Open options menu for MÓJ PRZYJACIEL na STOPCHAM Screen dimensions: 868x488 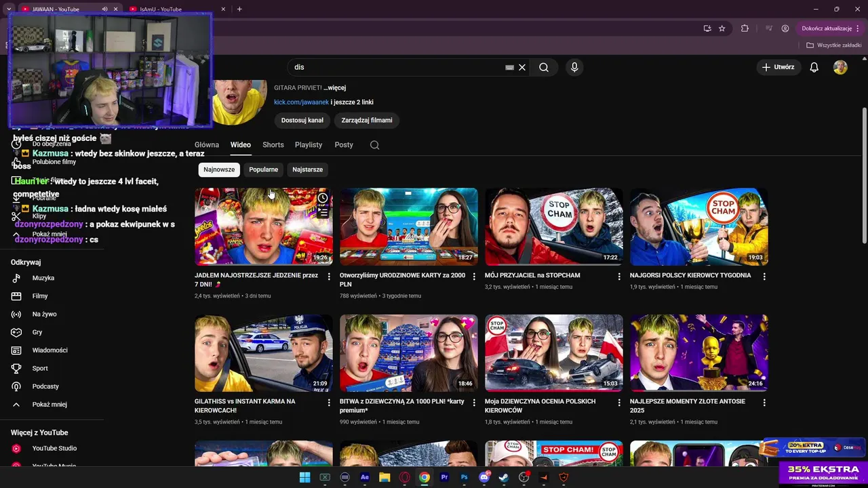click(x=619, y=277)
